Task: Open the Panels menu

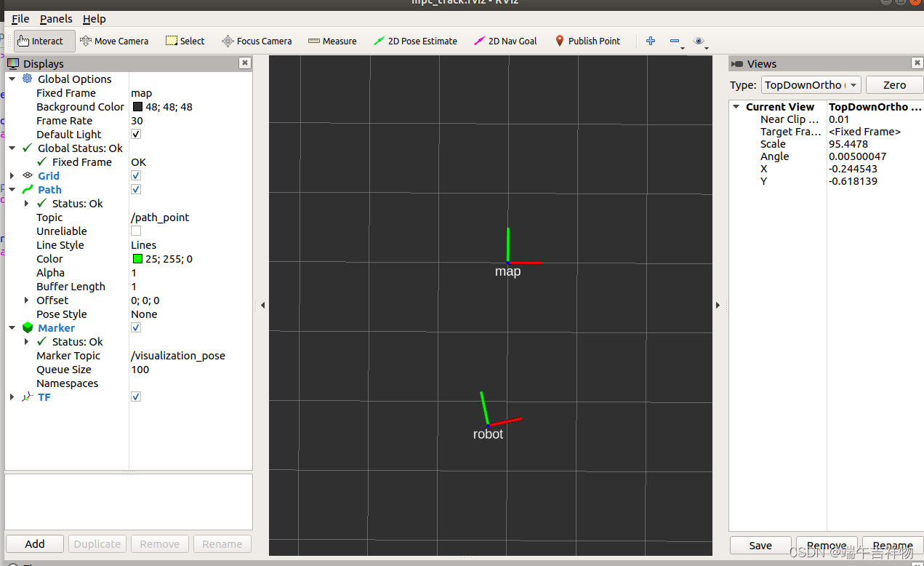Action: point(56,19)
